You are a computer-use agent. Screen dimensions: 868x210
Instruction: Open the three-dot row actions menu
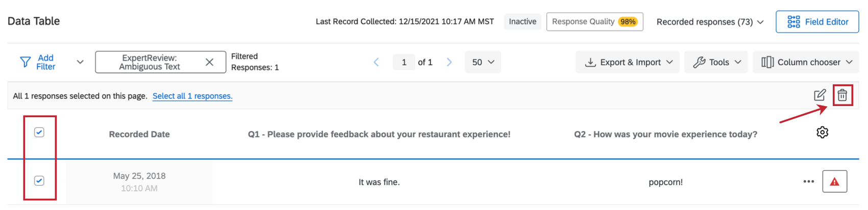click(808, 181)
